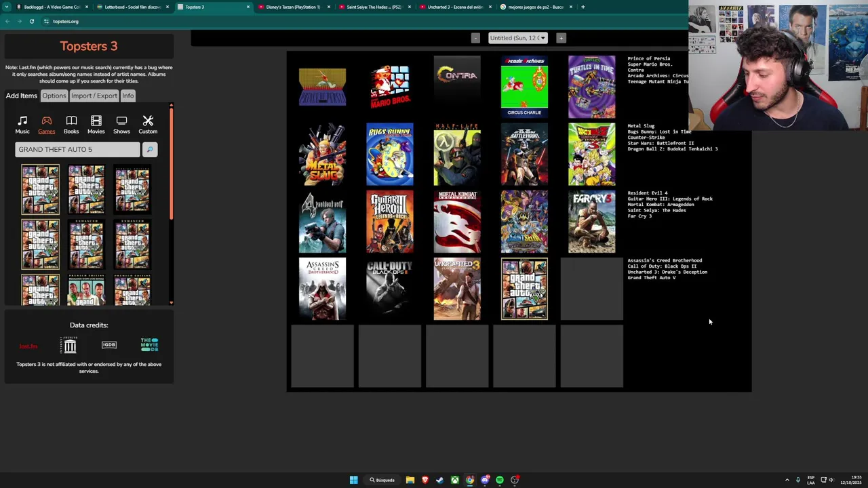Screen dimensions: 868x488
Task: Switch to the Letterboxd browser tab
Action: (132, 7)
